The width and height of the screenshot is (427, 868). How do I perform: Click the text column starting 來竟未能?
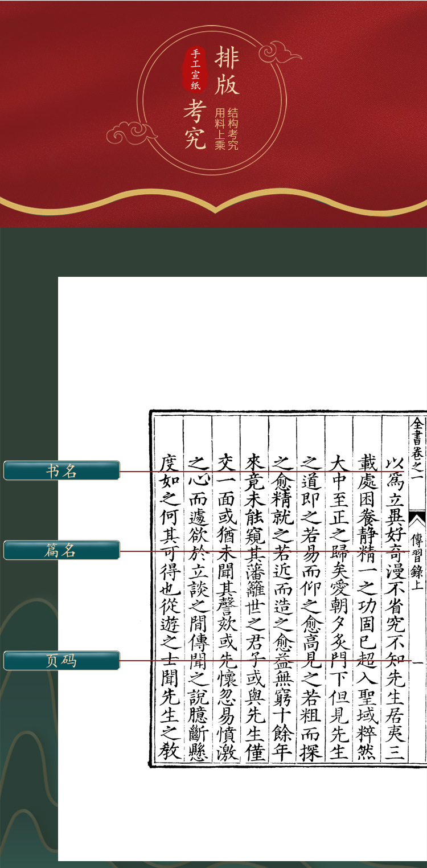(254, 607)
